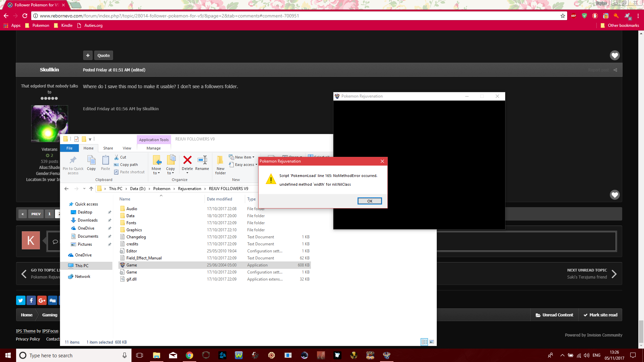
Task: Click the Paste icon in ribbon
Action: point(105,160)
